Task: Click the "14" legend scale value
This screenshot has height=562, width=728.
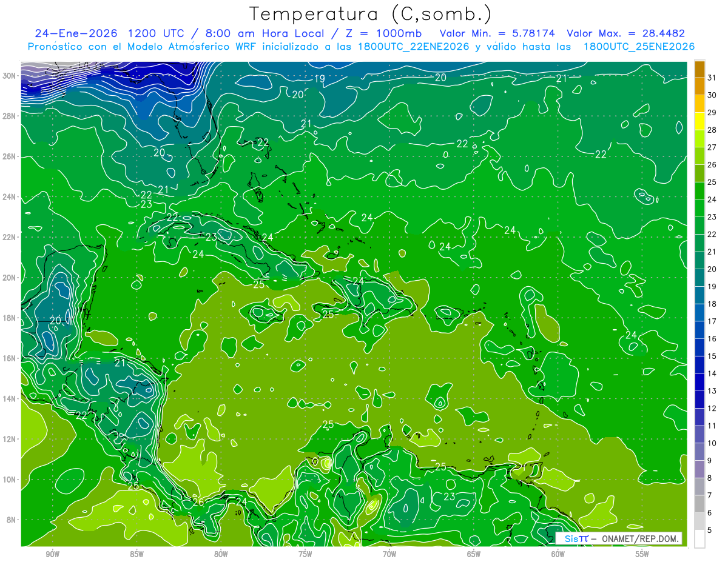Action: click(713, 373)
